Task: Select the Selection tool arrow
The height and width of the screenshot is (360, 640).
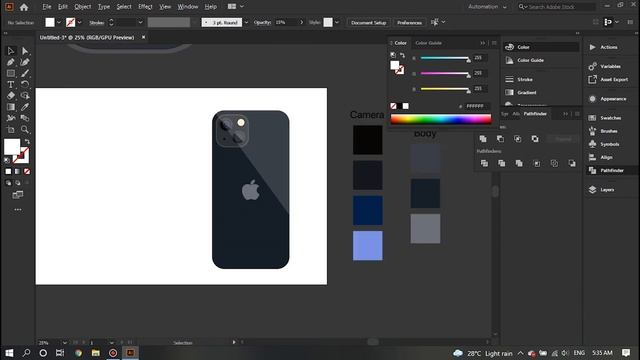Action: (x=11, y=51)
